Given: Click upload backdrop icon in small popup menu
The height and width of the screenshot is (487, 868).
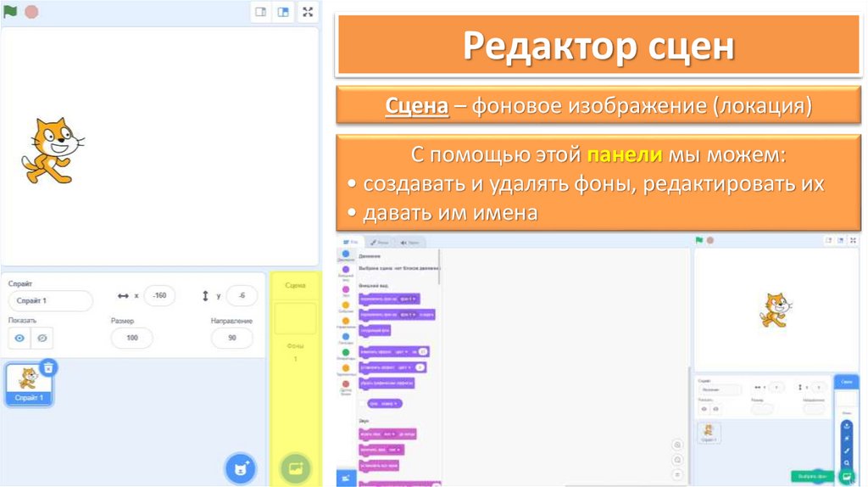Looking at the screenshot, I should coord(847,426).
